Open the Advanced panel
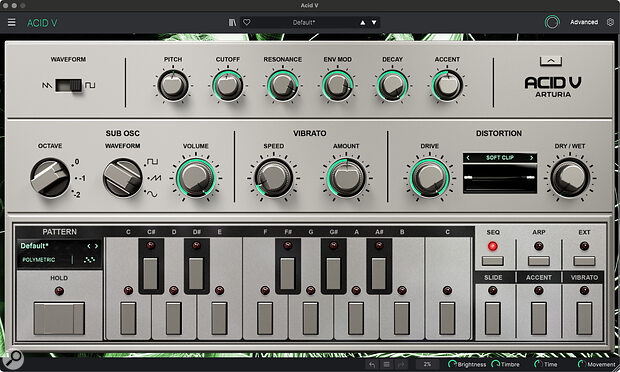 coord(584,22)
